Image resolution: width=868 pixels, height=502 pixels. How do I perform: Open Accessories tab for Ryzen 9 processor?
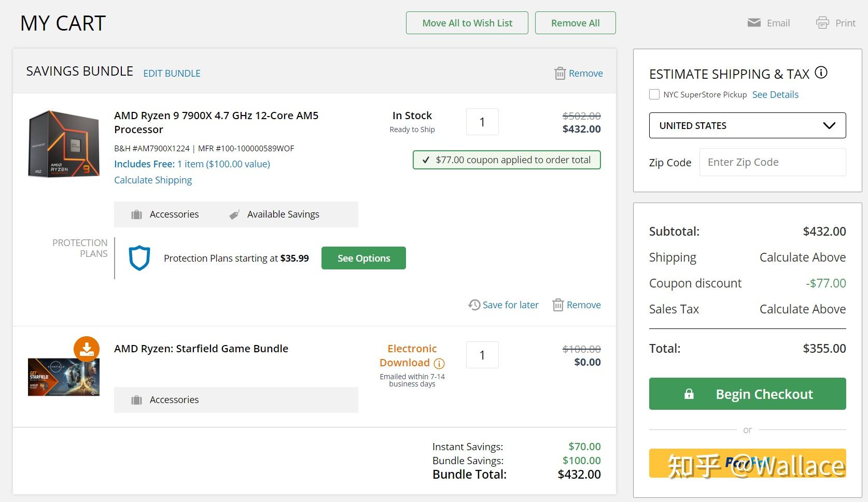[x=165, y=214]
